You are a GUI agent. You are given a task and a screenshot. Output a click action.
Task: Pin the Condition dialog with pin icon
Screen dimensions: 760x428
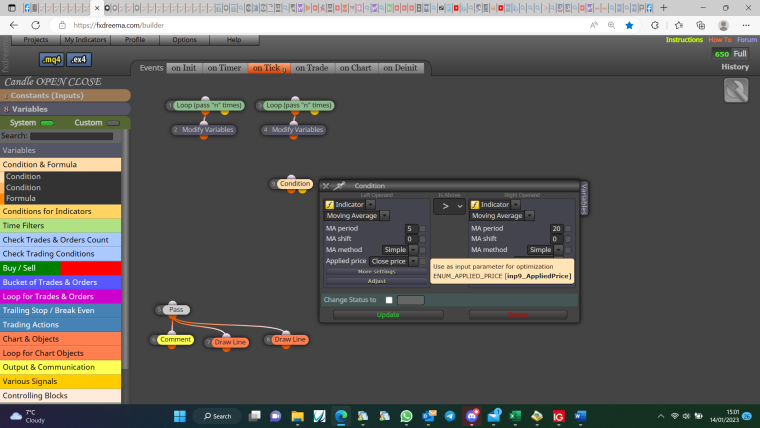point(340,185)
